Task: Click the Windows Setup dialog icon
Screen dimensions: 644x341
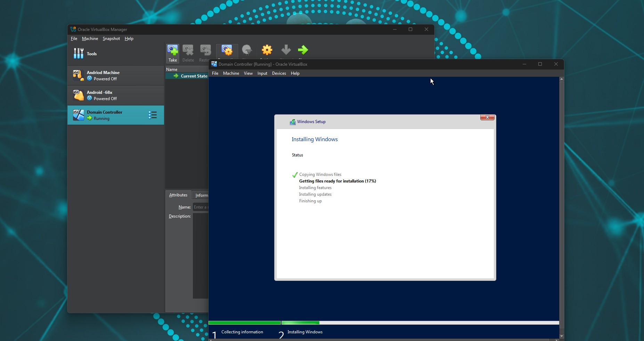Action: point(293,122)
